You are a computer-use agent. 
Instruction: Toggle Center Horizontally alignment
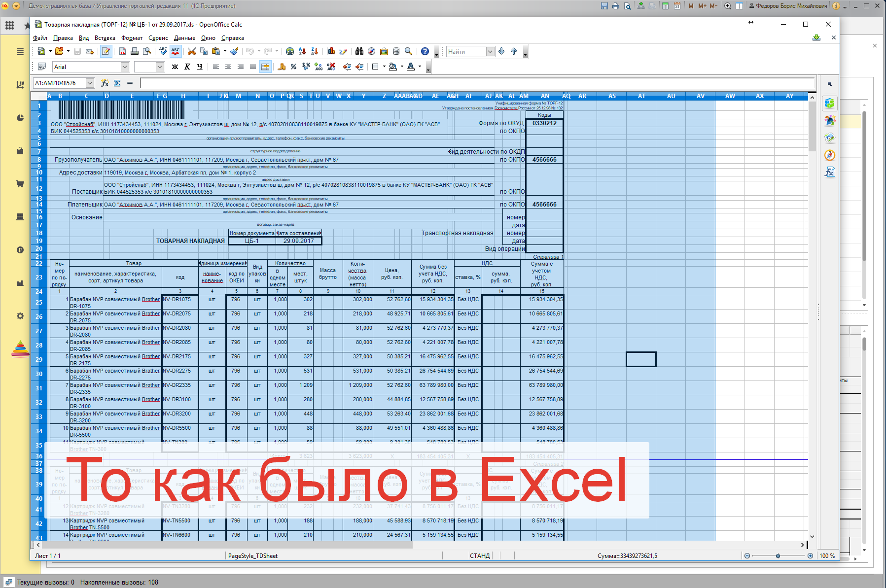[228, 67]
